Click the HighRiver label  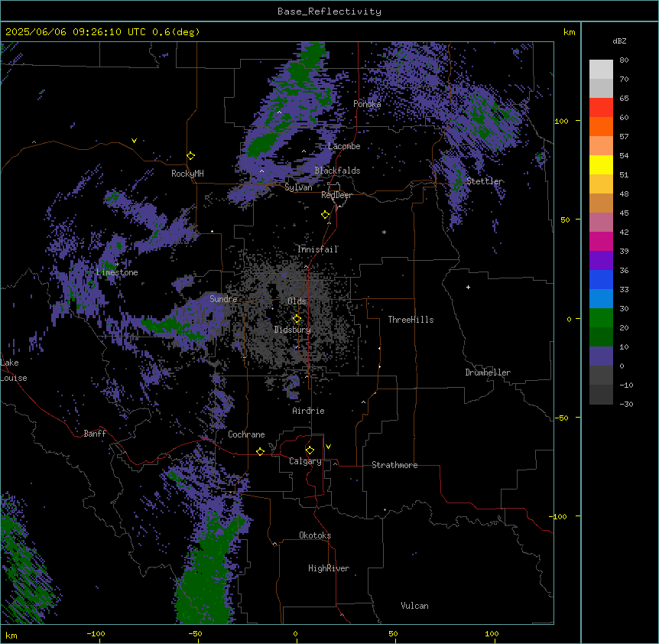(x=329, y=568)
